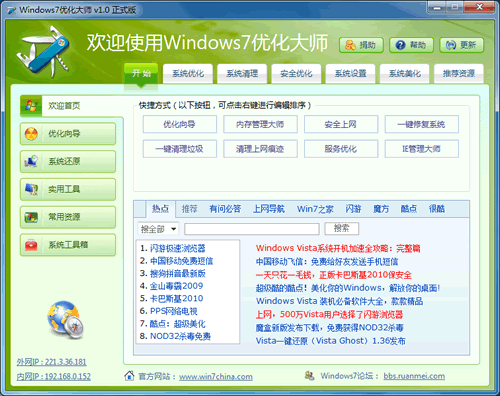
Task: Click the 优化向导 shortcut button
Action: 180,124
